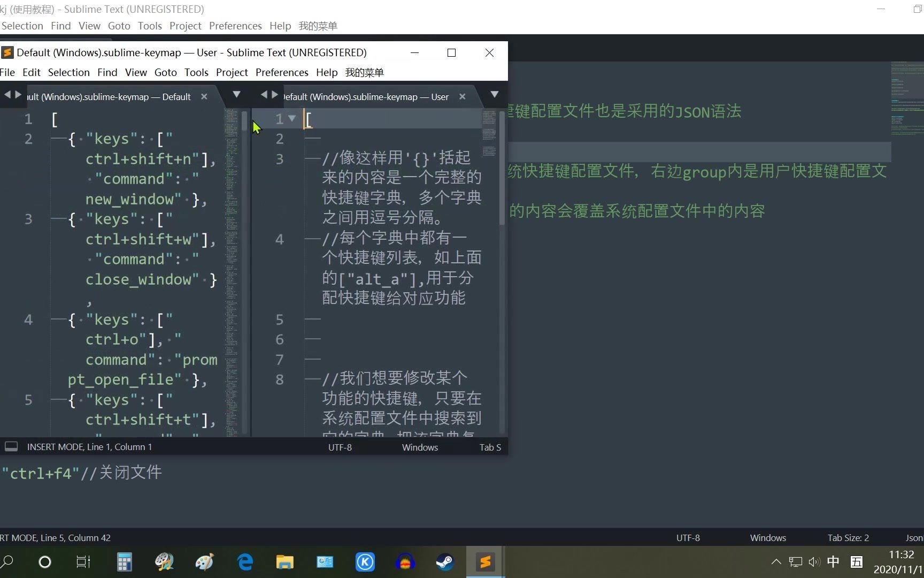Open the 我的菜单 menu in the keymap window
The width and height of the screenshot is (924, 578).
pyautogui.click(x=364, y=72)
